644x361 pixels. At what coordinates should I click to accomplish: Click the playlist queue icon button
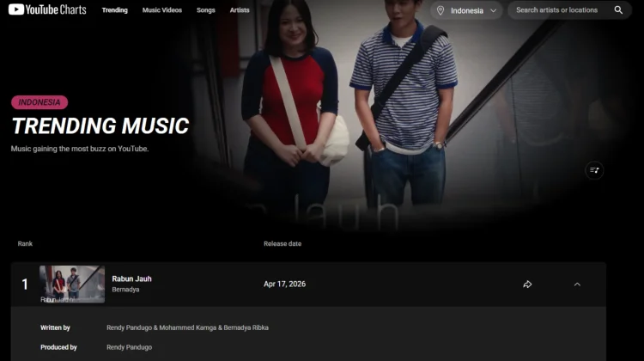click(x=594, y=170)
